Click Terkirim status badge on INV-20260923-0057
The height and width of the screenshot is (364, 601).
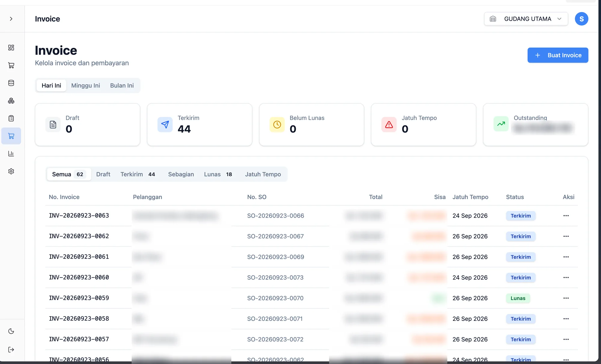point(520,339)
